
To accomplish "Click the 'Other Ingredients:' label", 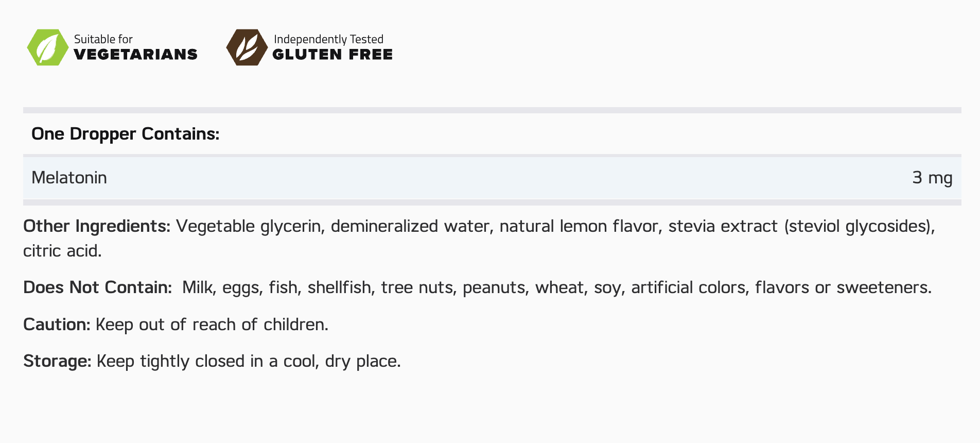I will tap(97, 226).
